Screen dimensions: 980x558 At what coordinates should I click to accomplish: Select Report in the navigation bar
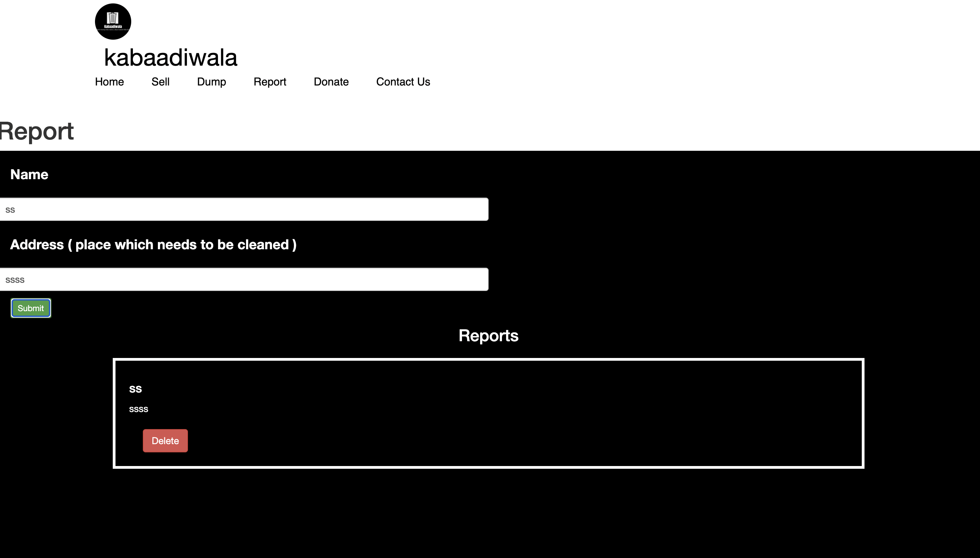(x=270, y=82)
